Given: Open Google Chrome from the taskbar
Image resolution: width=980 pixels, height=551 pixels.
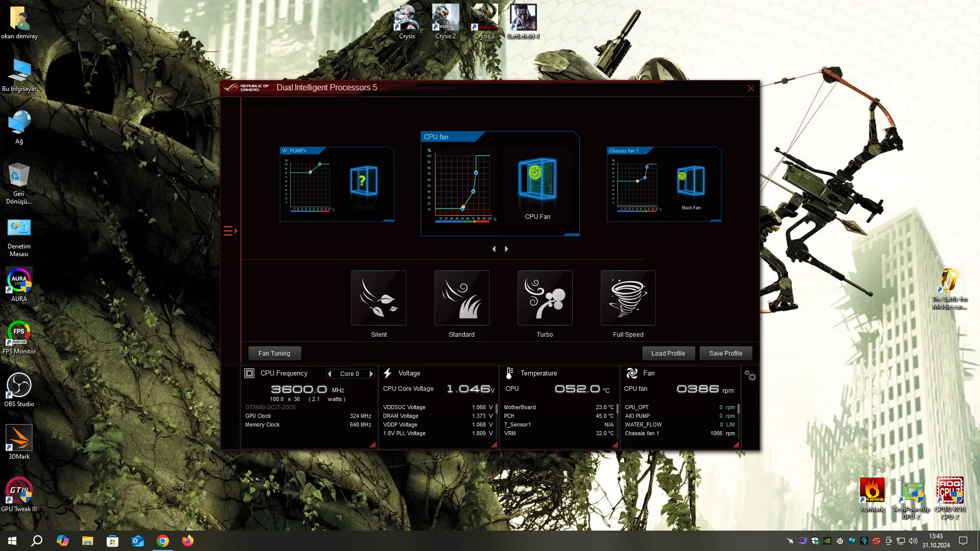Looking at the screenshot, I should point(163,541).
